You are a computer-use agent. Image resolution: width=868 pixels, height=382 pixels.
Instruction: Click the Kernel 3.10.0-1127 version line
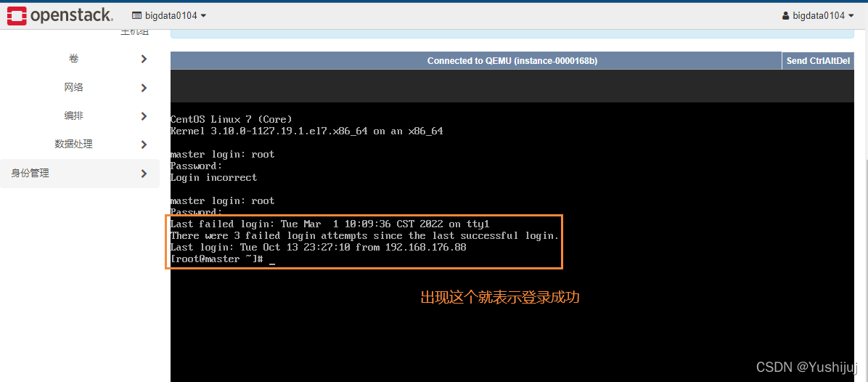(x=307, y=131)
